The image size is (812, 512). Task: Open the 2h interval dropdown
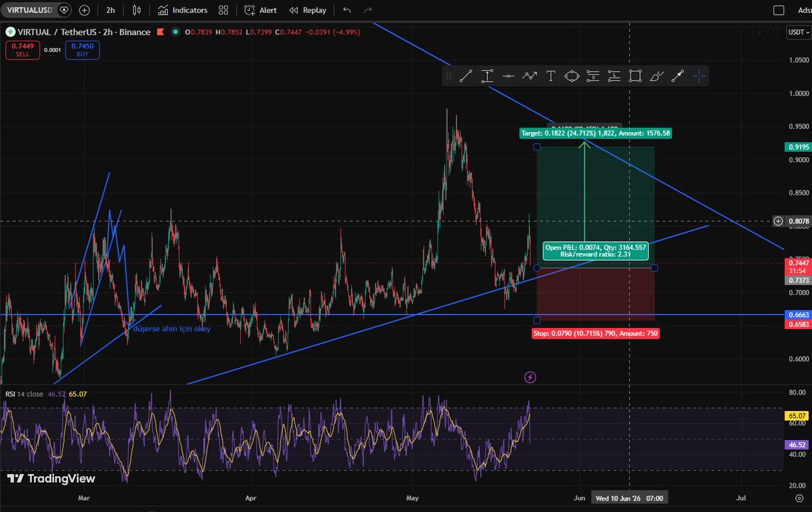pos(110,10)
